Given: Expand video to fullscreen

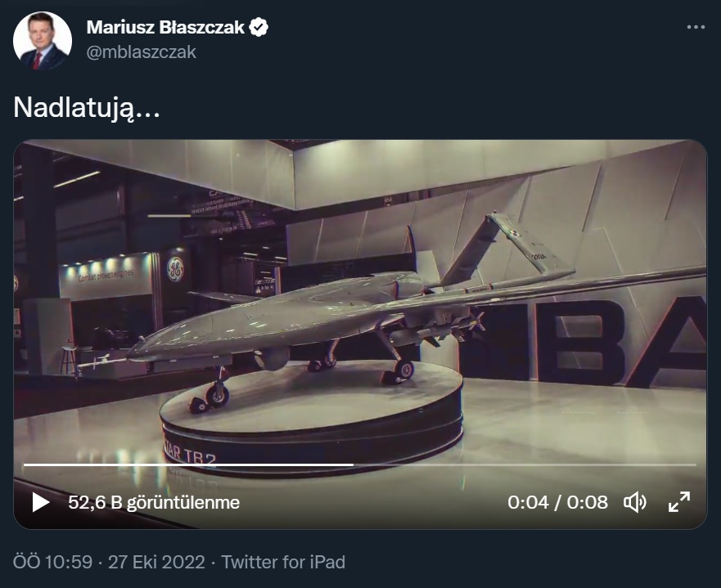Looking at the screenshot, I should pyautogui.click(x=679, y=502).
